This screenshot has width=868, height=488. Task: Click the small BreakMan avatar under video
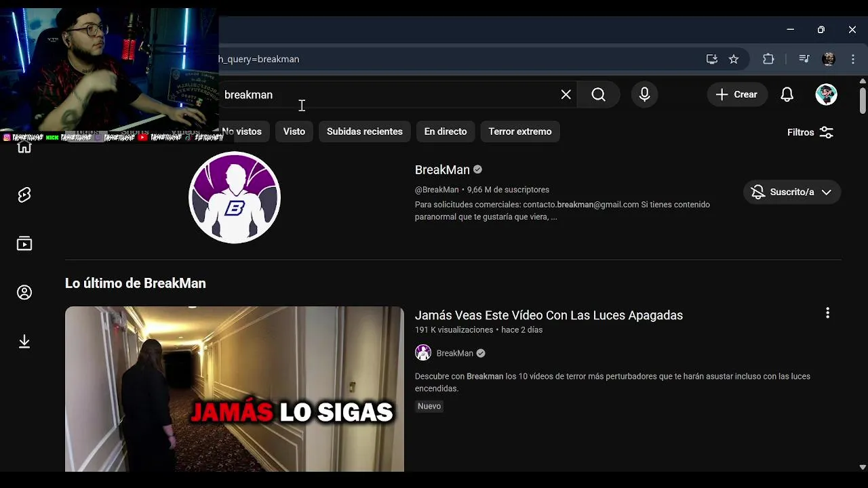pos(423,353)
